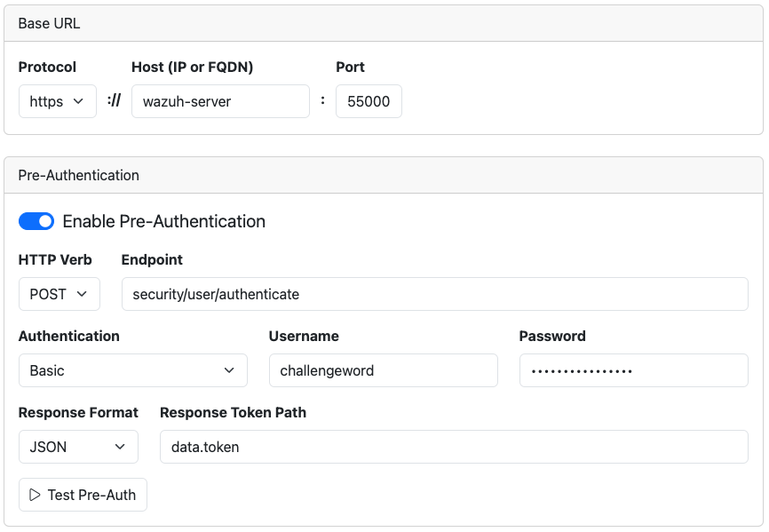Click the Authentication label
The width and height of the screenshot is (769, 532).
[69, 337]
